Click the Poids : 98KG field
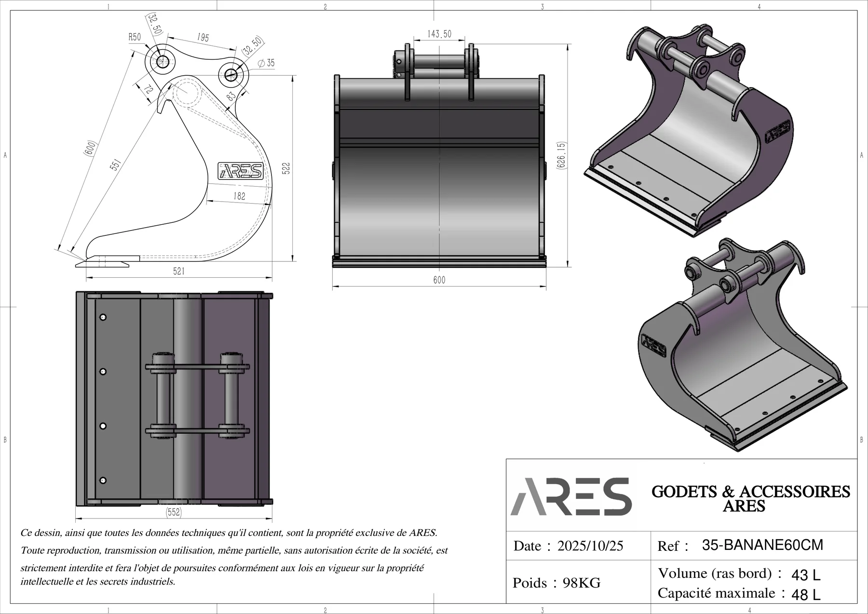The width and height of the screenshot is (868, 614). point(556,583)
